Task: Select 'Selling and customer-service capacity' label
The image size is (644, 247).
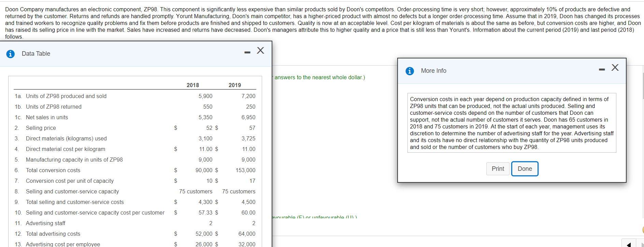Action: pos(72,192)
